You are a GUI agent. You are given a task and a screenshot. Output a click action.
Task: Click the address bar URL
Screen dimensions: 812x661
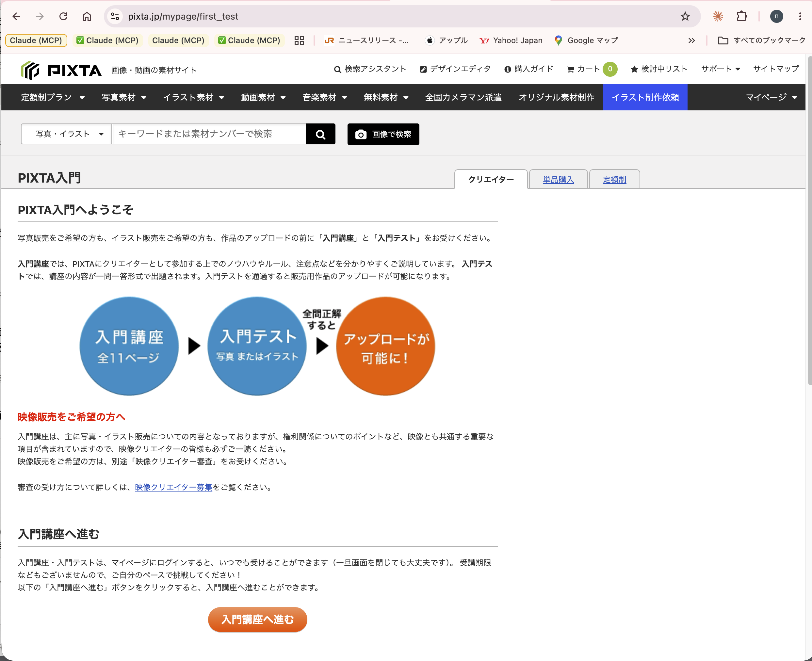[x=183, y=16]
